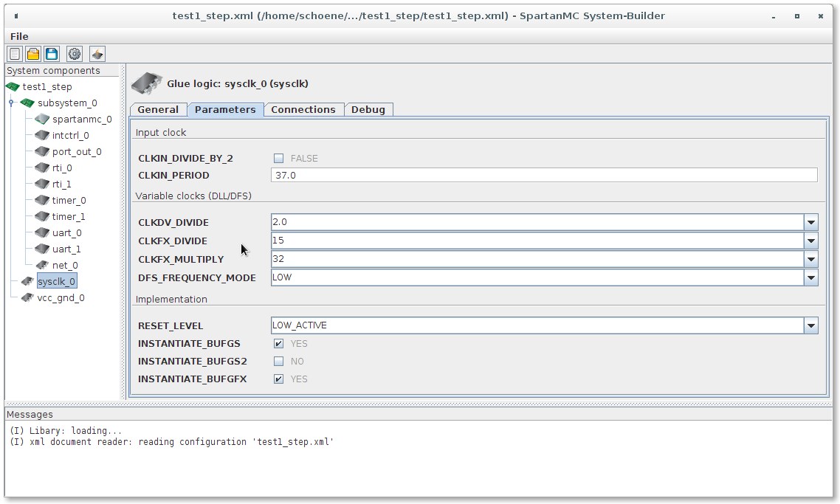
Task: Open the DFS_FREQUENCY_MODE dropdown arrow
Action: (x=811, y=277)
